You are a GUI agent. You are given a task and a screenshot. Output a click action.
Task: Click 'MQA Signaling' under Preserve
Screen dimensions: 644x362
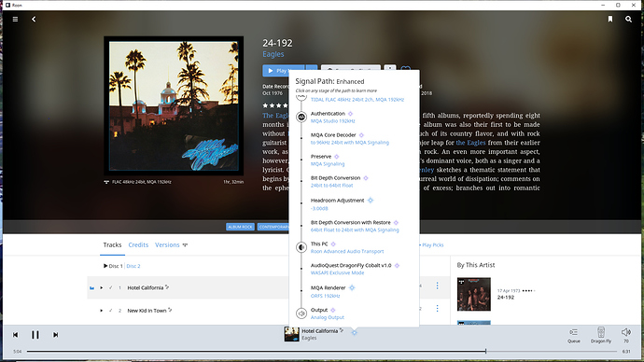coord(328,164)
